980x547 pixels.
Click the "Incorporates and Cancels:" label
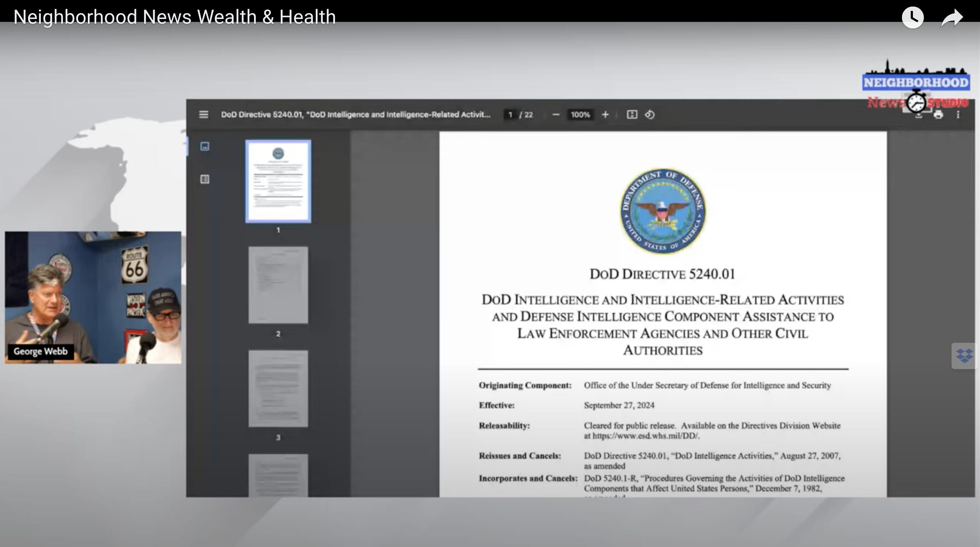[x=528, y=478]
